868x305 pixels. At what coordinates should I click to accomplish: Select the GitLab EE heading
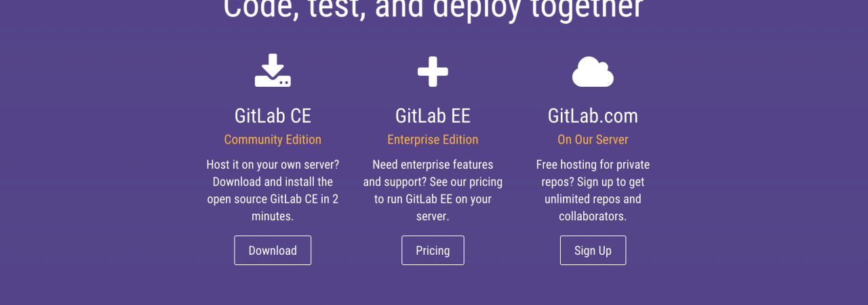click(x=433, y=116)
